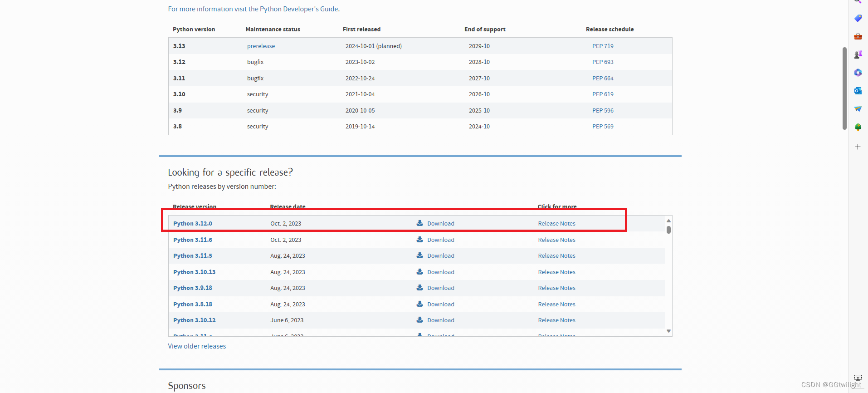Viewport: 868px width, 393px height.
Task: Open Download link for Python 3.11.6
Action: (441, 240)
